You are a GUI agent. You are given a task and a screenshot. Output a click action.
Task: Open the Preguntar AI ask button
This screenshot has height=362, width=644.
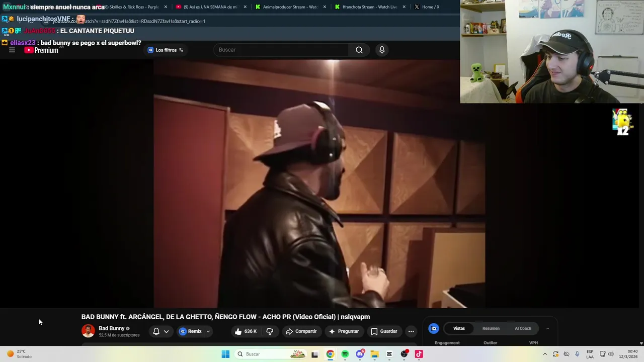pyautogui.click(x=344, y=331)
